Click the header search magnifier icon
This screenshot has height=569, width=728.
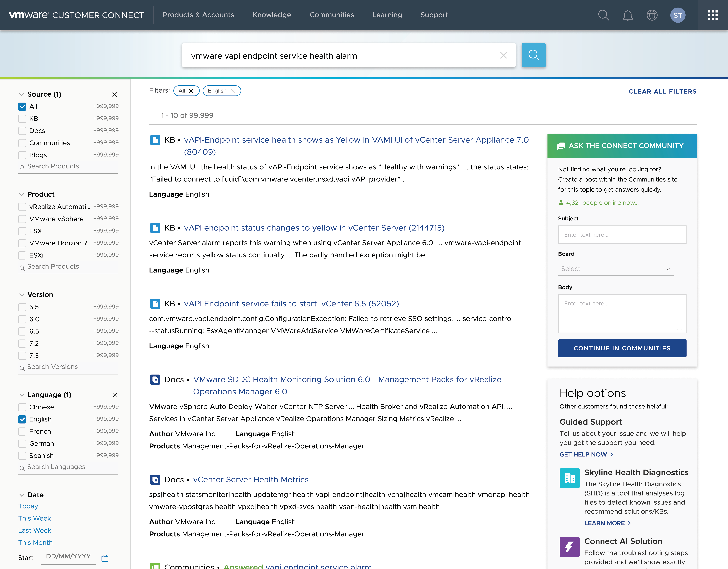(603, 15)
